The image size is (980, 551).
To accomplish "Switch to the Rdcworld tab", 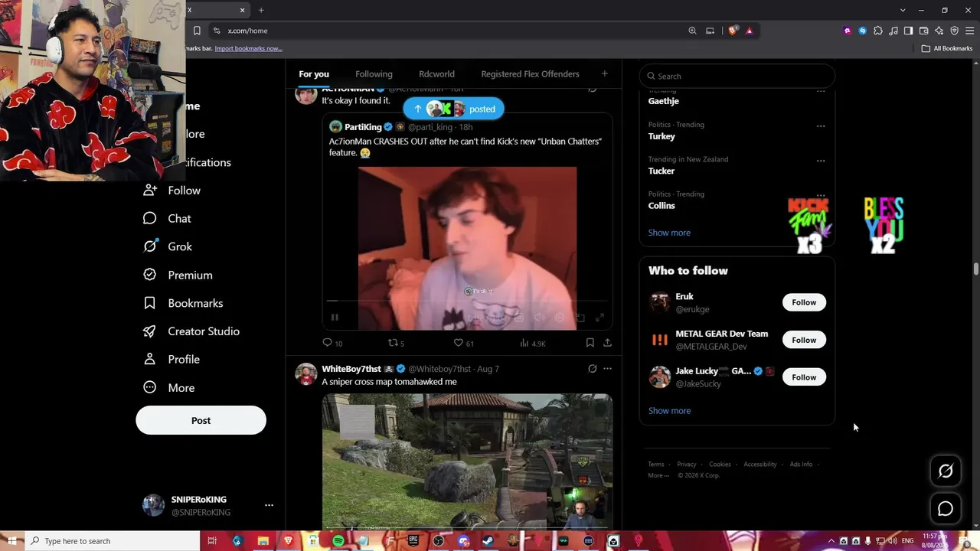I will [436, 74].
